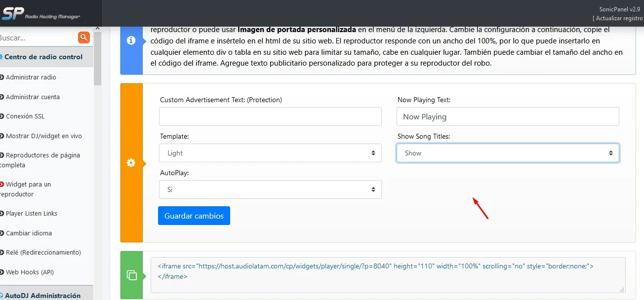The width and height of the screenshot is (644, 300).
Task: Open the Template dropdown showing Light
Action: (x=270, y=153)
